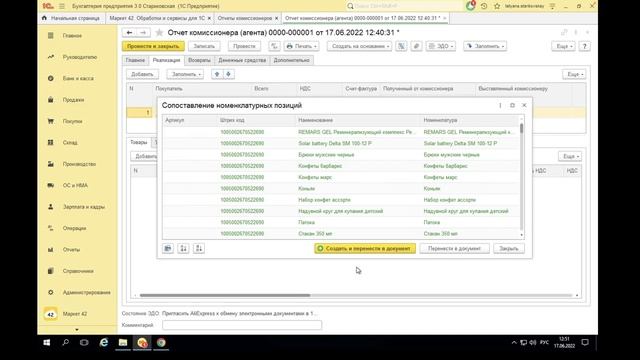Open the Склад sidebar section
The height and width of the screenshot is (360, 640).
coord(70,143)
